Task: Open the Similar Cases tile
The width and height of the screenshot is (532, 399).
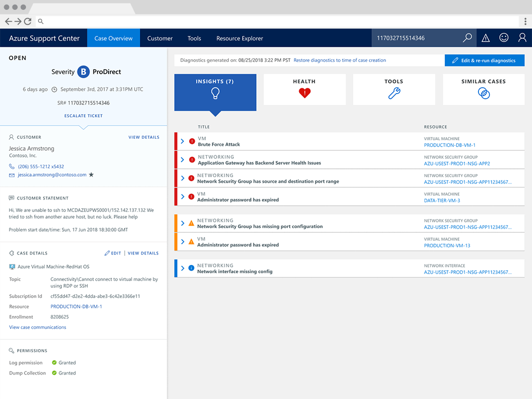Action: coord(483,89)
